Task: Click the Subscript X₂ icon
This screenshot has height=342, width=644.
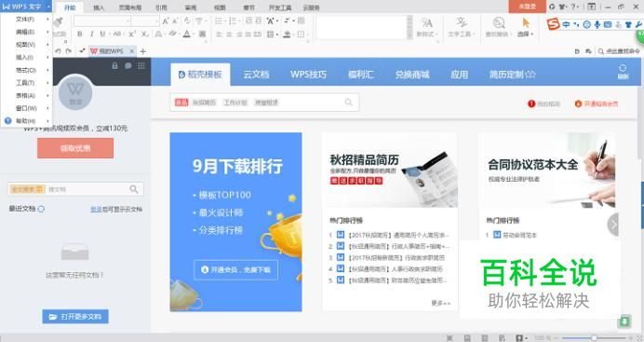Action: pyautogui.click(x=144, y=34)
